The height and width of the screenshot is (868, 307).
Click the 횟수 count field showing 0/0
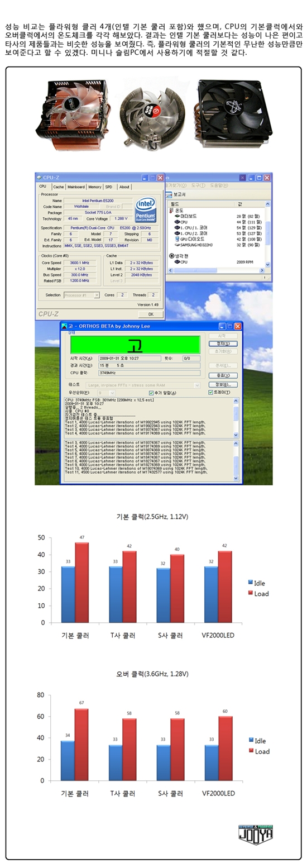tap(190, 358)
